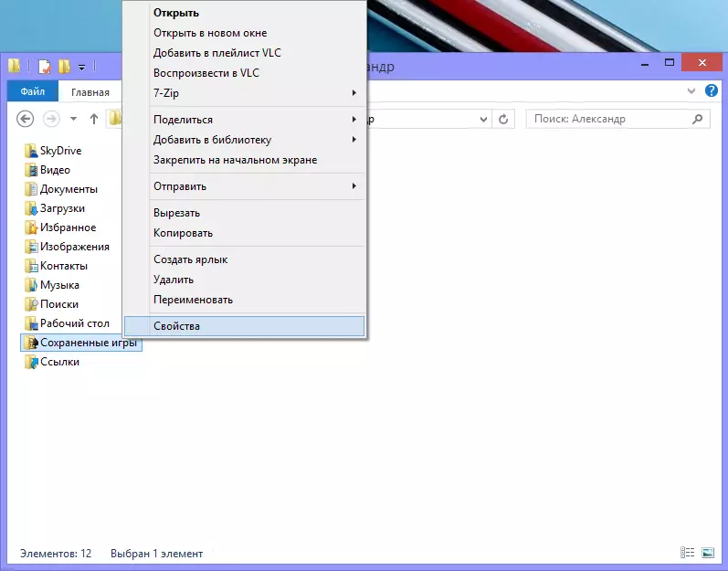Select the Документы folder icon
728x571 pixels.
pos(31,189)
